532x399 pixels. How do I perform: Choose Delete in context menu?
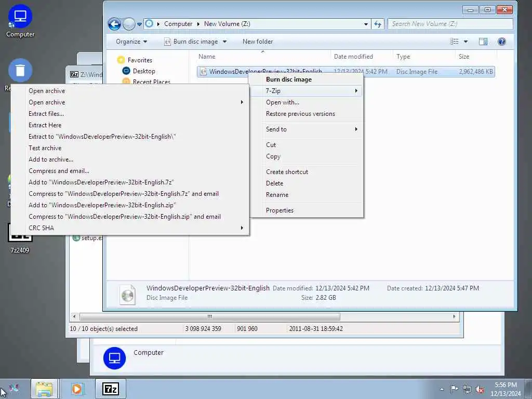[306, 183]
